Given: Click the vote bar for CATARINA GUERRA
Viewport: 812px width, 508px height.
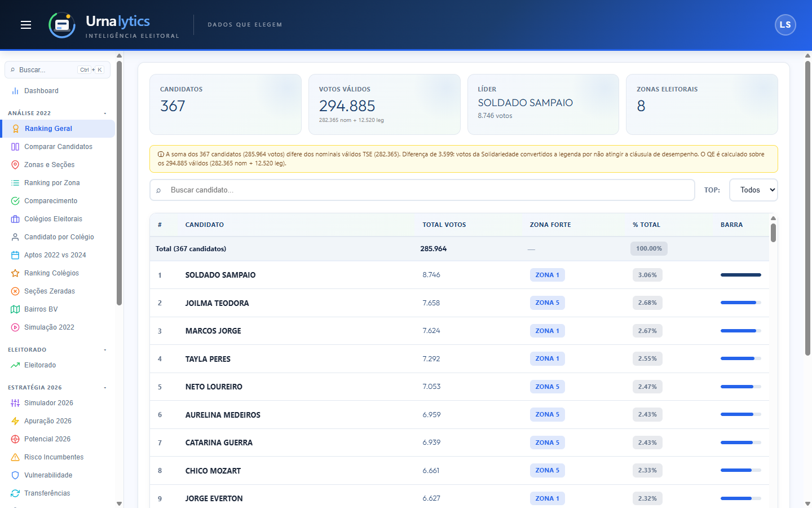Looking at the screenshot, I should (x=741, y=443).
